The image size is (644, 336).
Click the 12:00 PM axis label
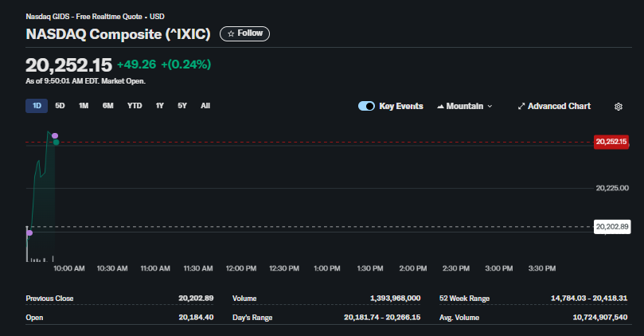241,268
